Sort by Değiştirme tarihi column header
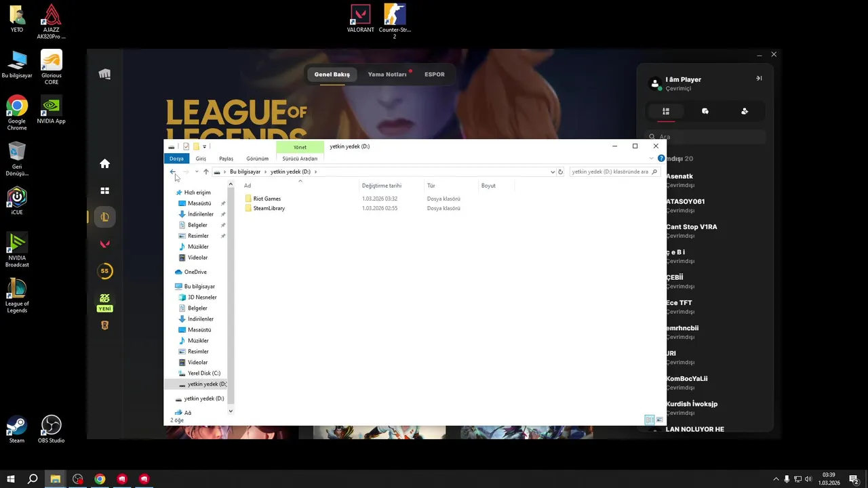 tap(391, 186)
